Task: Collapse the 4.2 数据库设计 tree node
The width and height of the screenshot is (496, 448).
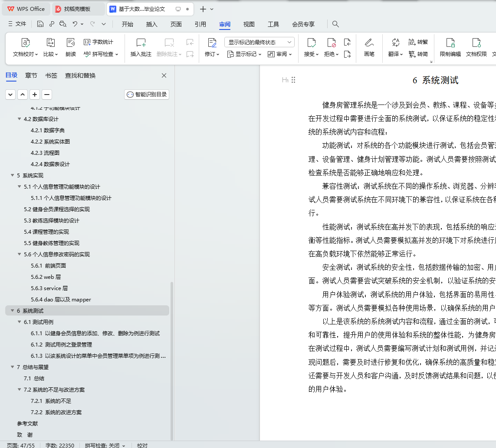Action: point(19,119)
